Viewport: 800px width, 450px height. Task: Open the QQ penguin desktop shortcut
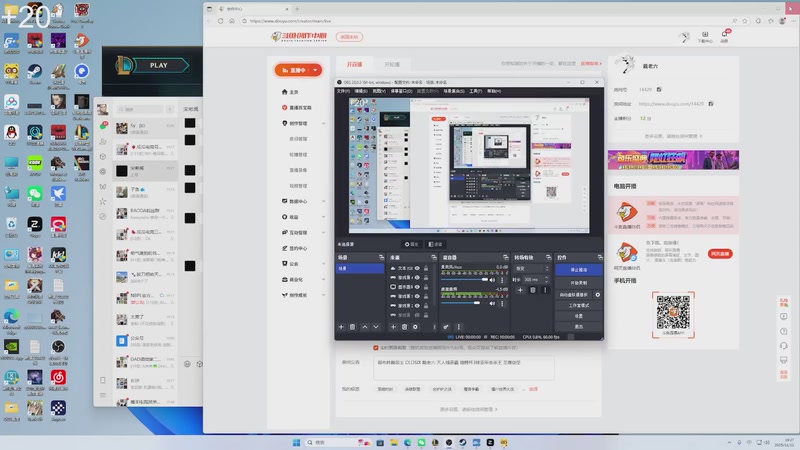point(11,135)
